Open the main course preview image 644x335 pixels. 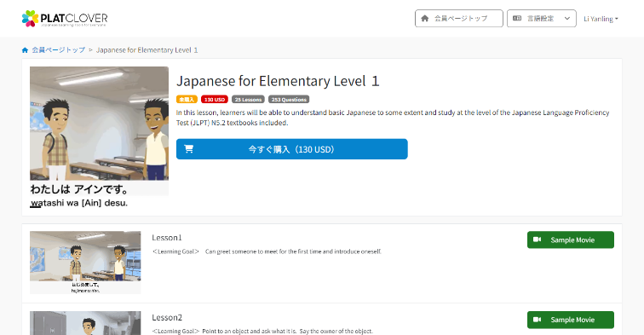(99, 138)
